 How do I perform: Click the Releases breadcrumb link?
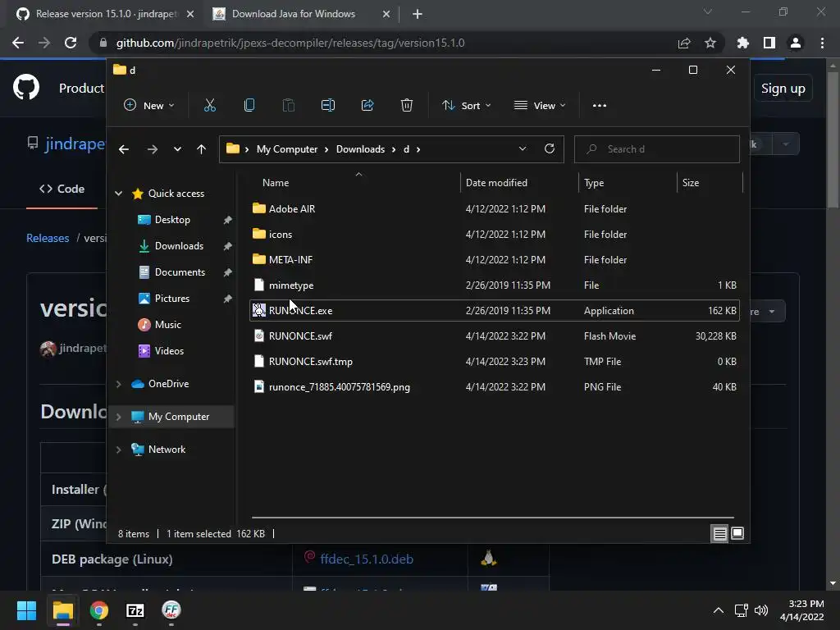point(48,238)
